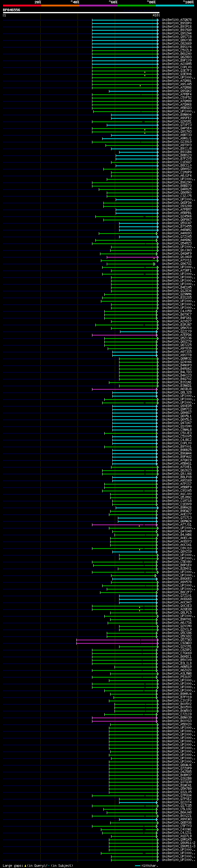The image size is (197, 868).
Task: Click the orange ~40% identity color swatch
Action: click(x=60, y=6)
